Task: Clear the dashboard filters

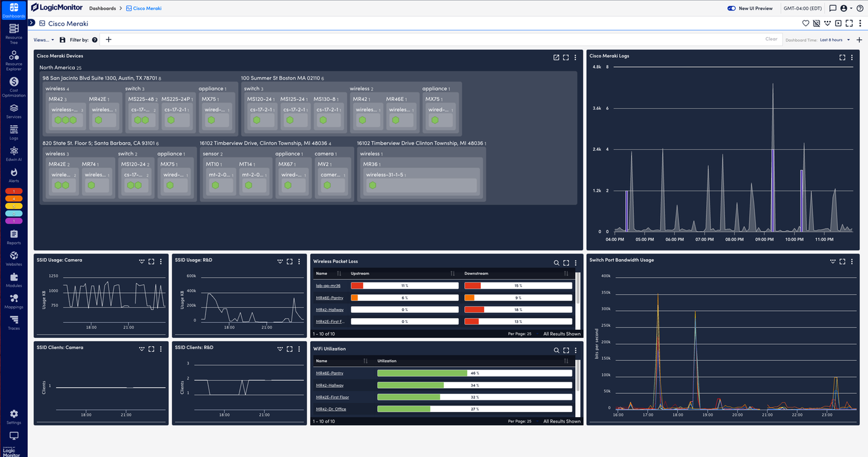Action: [x=771, y=39]
